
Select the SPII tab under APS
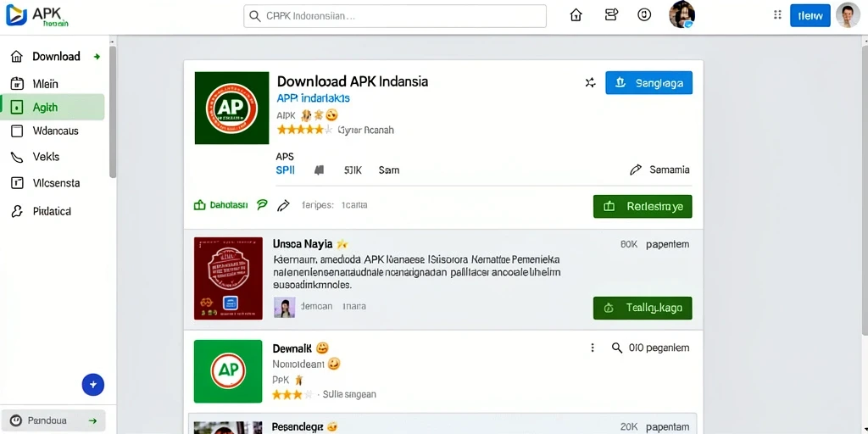click(285, 170)
